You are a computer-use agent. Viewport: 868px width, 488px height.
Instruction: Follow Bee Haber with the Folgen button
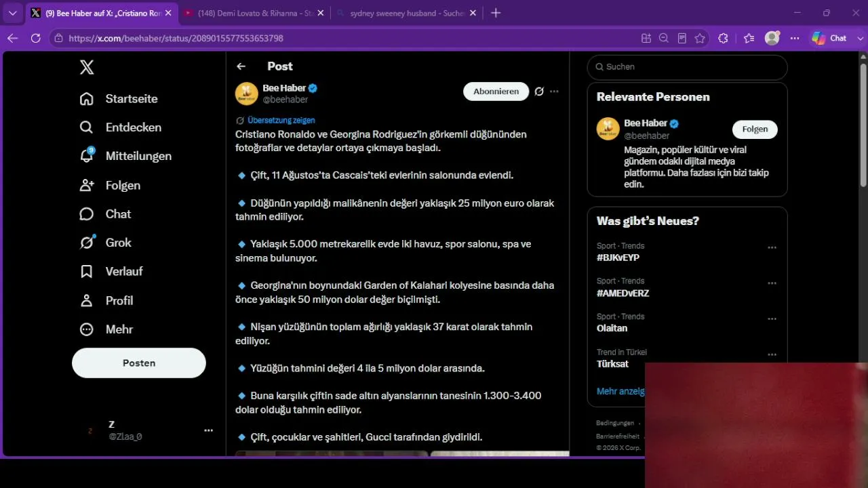(755, 129)
